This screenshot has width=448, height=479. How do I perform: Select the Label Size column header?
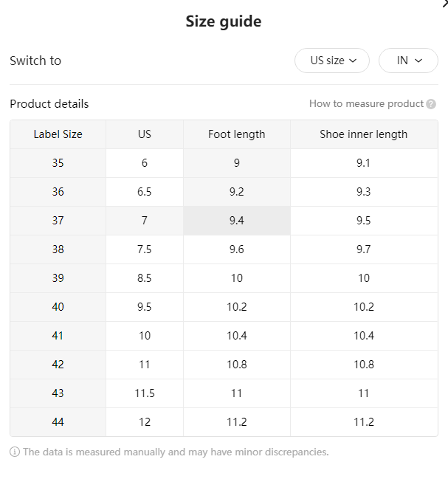58,134
